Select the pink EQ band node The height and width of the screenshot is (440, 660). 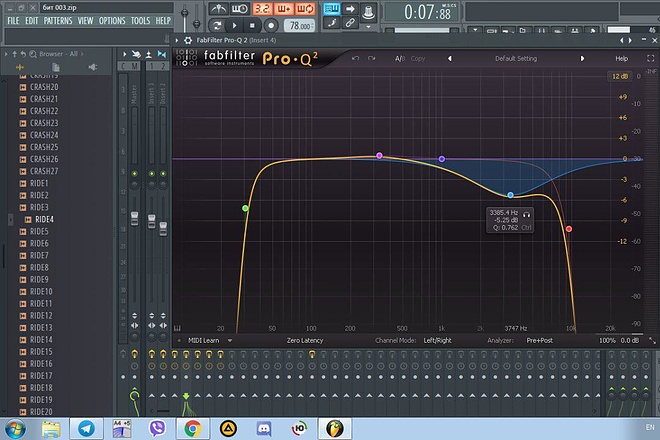coord(379,155)
